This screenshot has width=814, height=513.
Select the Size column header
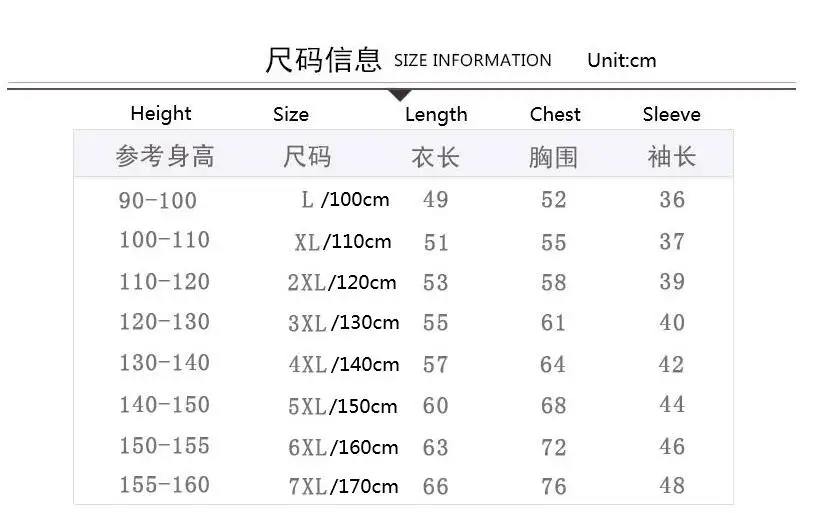pos(291,114)
